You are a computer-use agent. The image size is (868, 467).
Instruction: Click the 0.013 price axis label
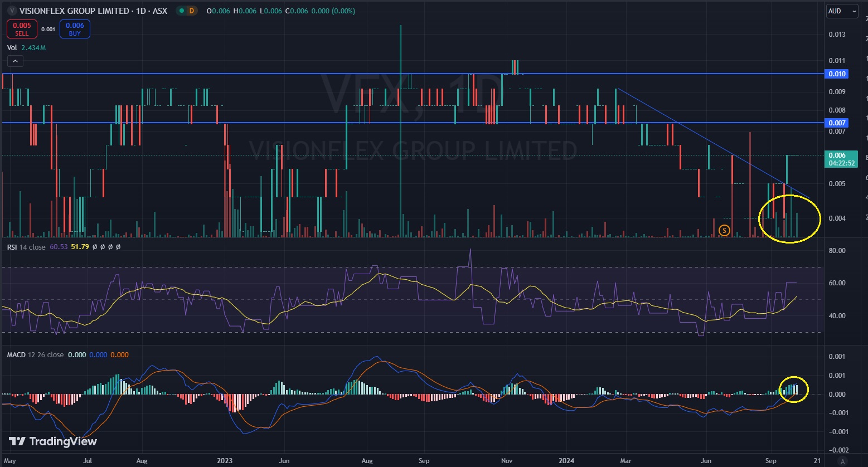[837, 35]
